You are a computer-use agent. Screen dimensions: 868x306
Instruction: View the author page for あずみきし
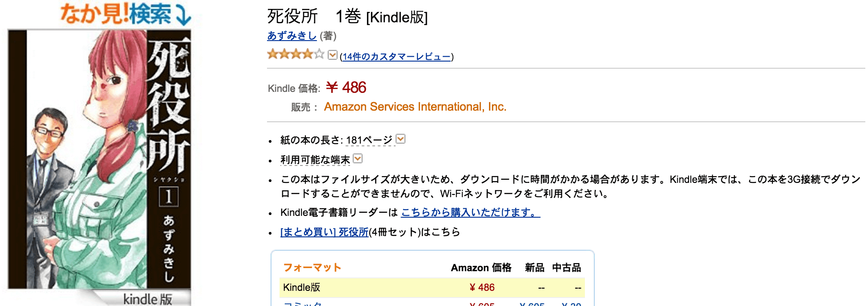tap(290, 37)
